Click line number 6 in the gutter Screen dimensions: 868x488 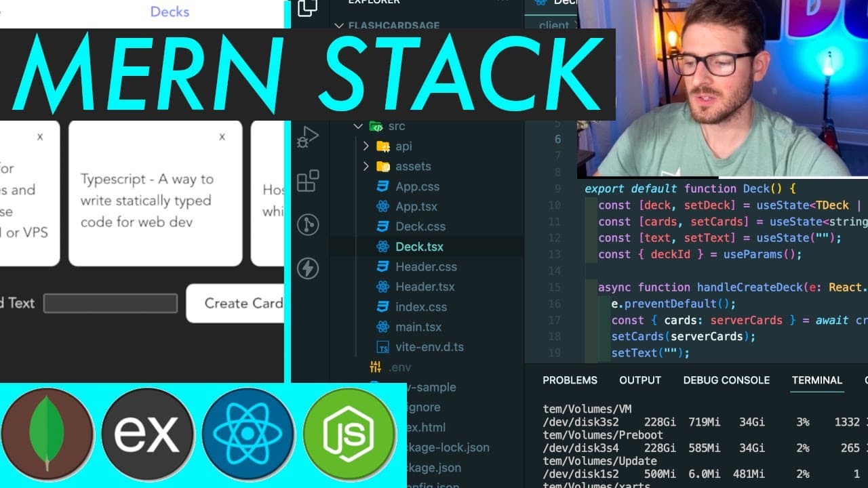click(x=557, y=140)
